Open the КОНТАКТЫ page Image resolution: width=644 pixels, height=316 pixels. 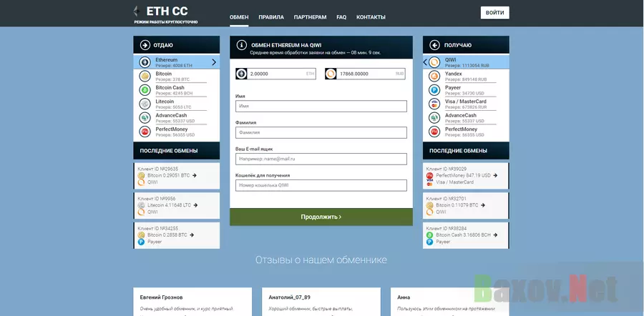point(371,17)
